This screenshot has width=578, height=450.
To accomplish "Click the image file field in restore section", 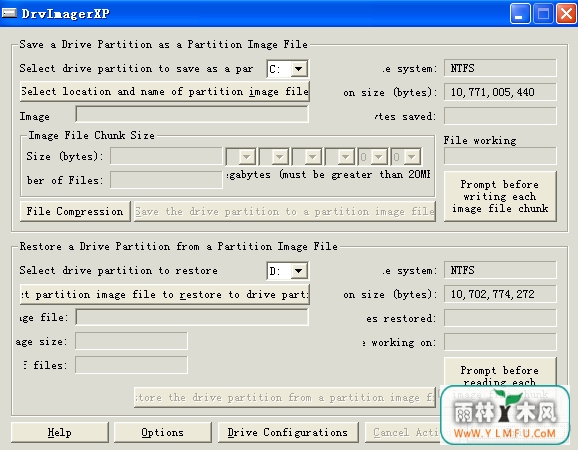I will 192,317.
